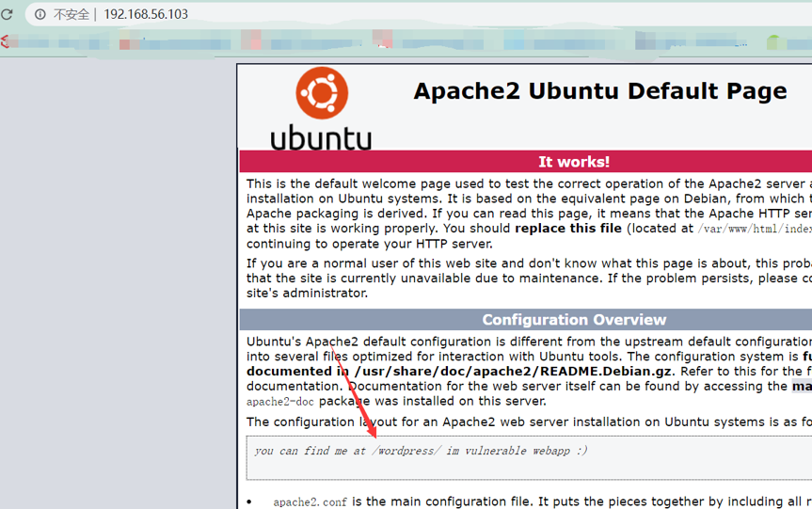Image resolution: width=812 pixels, height=509 pixels.
Task: Click the 'apache2-doc' package name text
Action: click(280, 402)
